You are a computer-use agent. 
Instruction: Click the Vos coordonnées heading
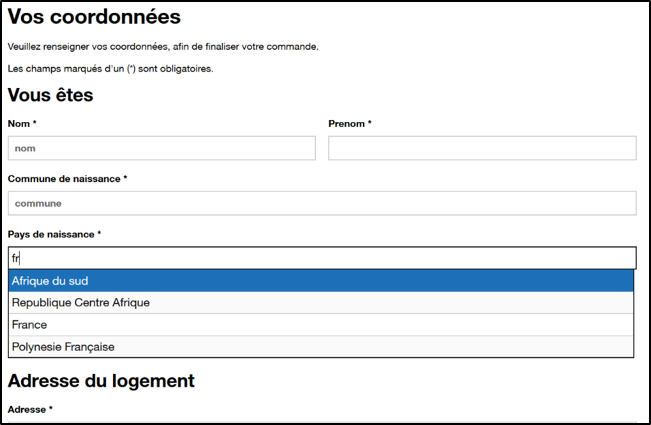(94, 17)
